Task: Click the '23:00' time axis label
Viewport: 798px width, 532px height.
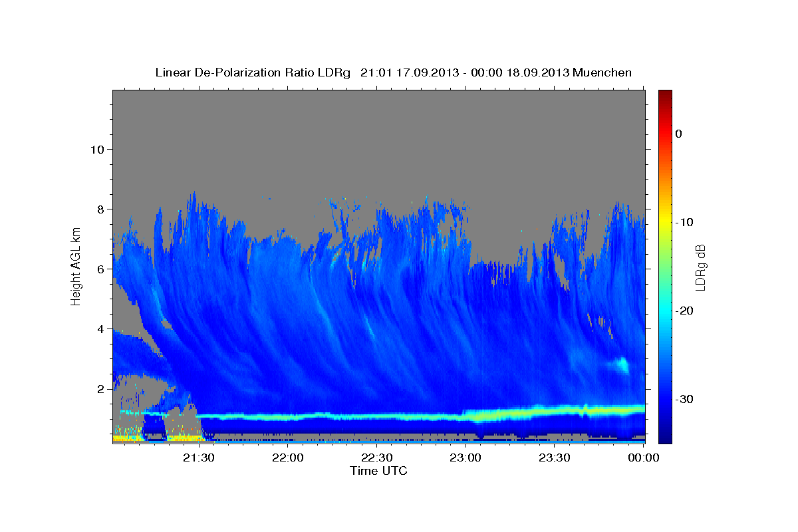Action: pyautogui.click(x=466, y=458)
